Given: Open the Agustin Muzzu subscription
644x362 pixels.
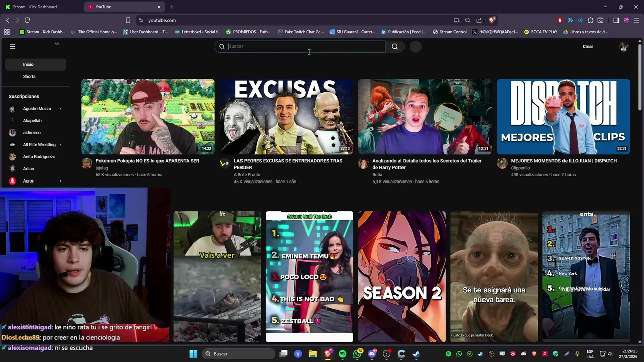Looking at the screenshot, I should click(x=36, y=109).
